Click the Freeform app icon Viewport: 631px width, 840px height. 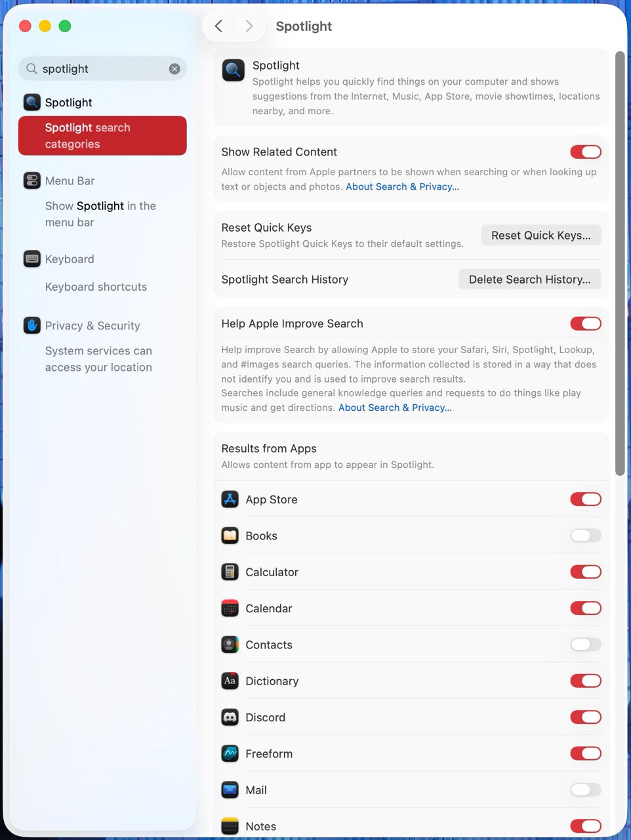click(x=230, y=754)
